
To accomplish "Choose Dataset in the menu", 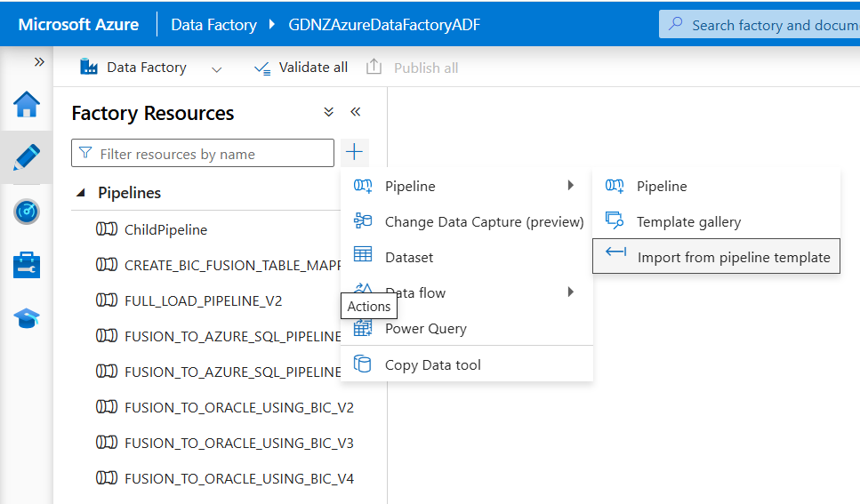I will (x=466, y=258).
